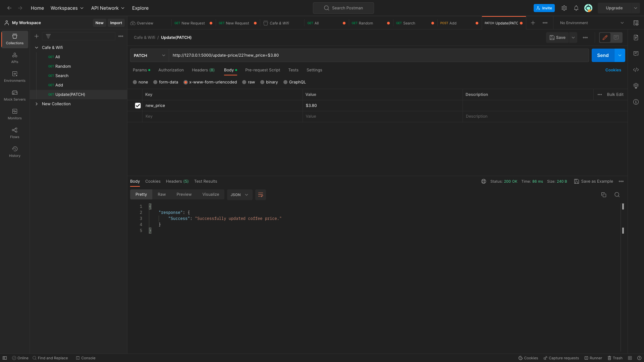Image resolution: width=644 pixels, height=362 pixels.
Task: Select the raw body type radio
Action: click(x=244, y=82)
